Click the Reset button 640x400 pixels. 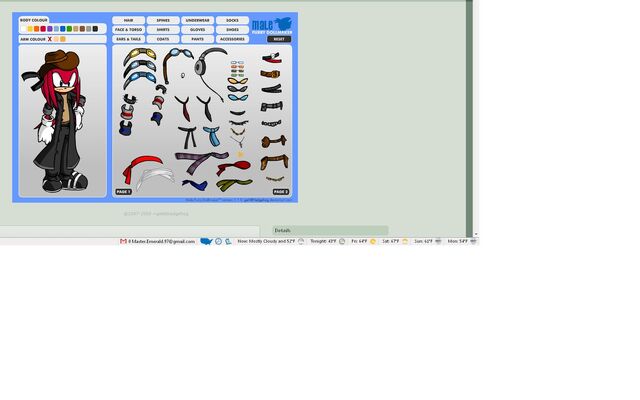pos(279,39)
